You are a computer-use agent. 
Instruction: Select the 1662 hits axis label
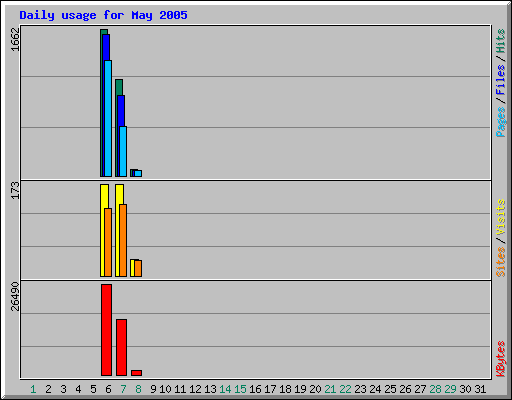15,39
